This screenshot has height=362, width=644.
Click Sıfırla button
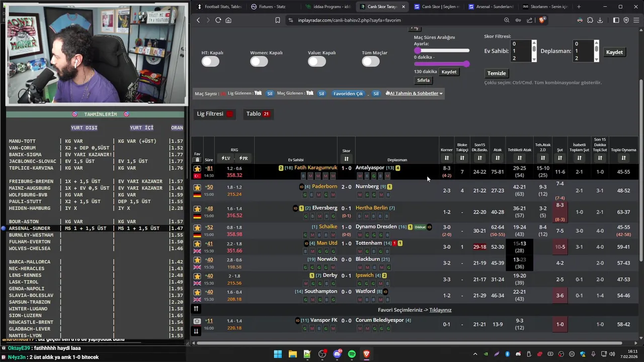(x=424, y=80)
